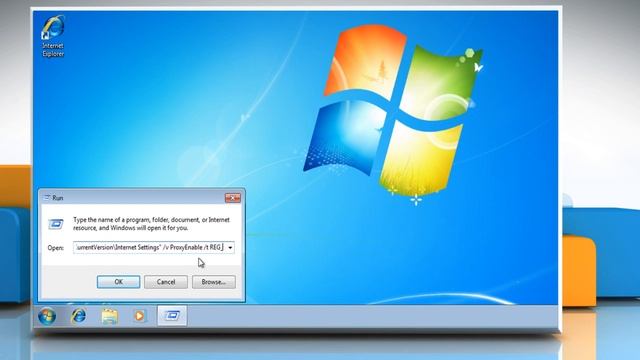
Task: Click the Run dialog title text
Action: (x=58, y=198)
